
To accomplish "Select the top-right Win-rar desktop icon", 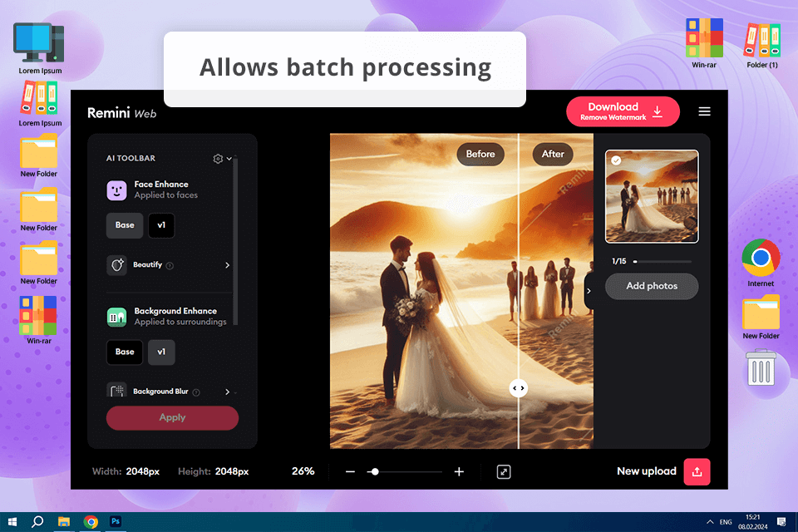I will coord(704,43).
